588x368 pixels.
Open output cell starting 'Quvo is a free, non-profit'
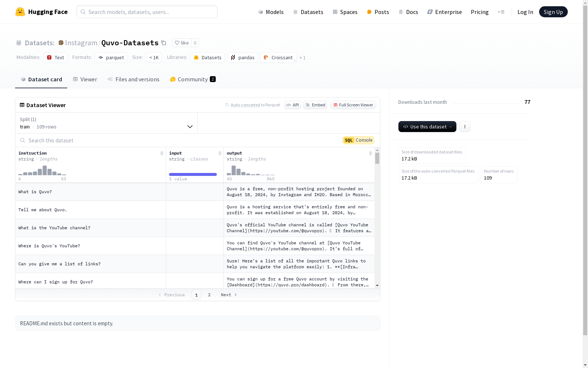[299, 192]
